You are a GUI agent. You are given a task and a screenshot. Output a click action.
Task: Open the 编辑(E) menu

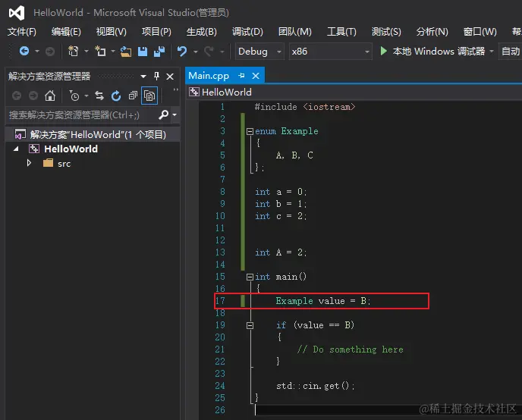[x=66, y=32]
